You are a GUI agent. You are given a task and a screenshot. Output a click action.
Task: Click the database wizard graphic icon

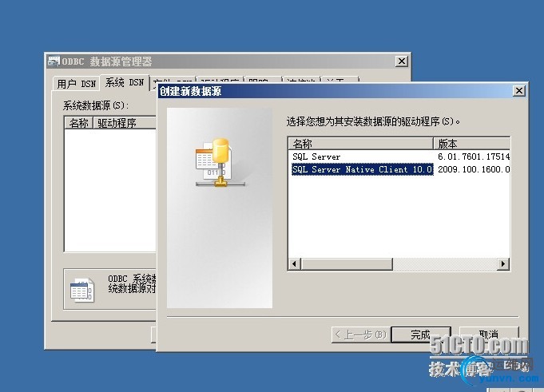(220, 163)
